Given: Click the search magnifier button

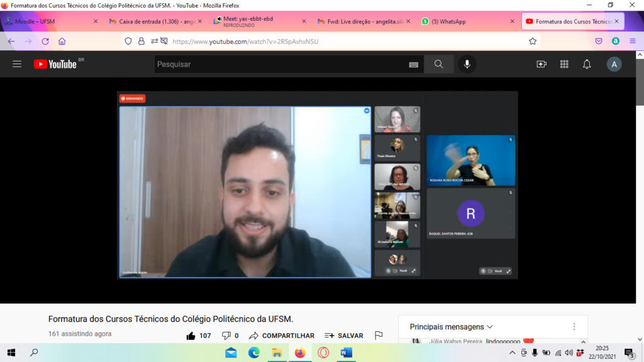Looking at the screenshot, I should coord(438,64).
